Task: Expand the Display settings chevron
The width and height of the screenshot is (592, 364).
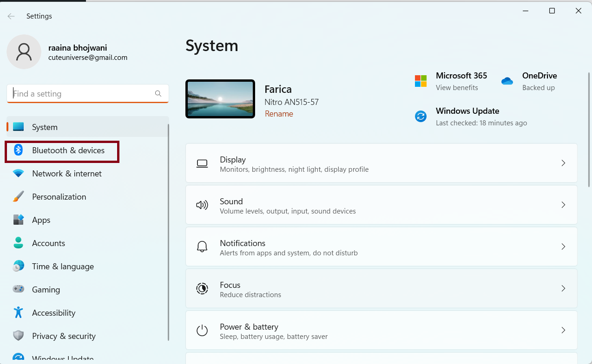Action: coord(563,163)
